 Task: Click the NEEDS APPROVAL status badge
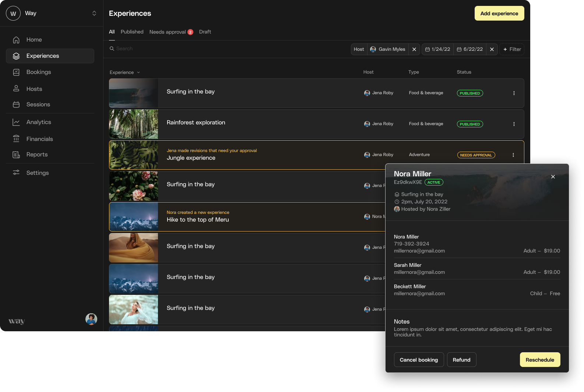coord(476,155)
